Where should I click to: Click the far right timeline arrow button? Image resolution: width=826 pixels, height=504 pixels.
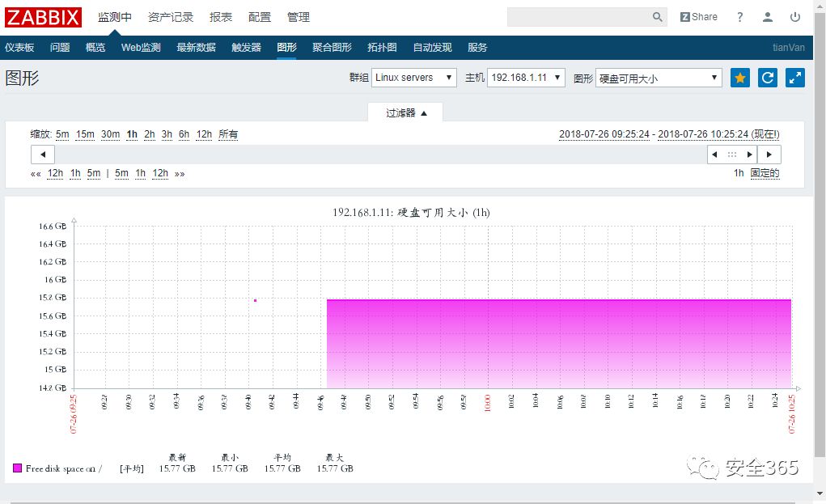pyautogui.click(x=769, y=155)
